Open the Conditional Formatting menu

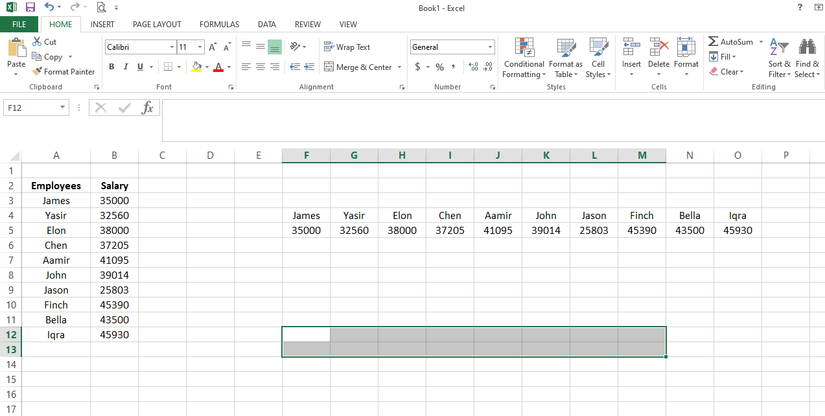[523, 57]
